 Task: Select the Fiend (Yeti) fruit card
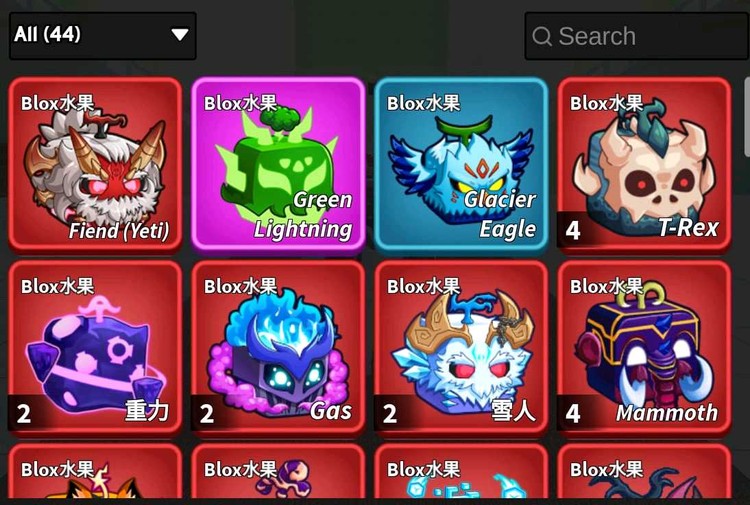click(x=95, y=165)
